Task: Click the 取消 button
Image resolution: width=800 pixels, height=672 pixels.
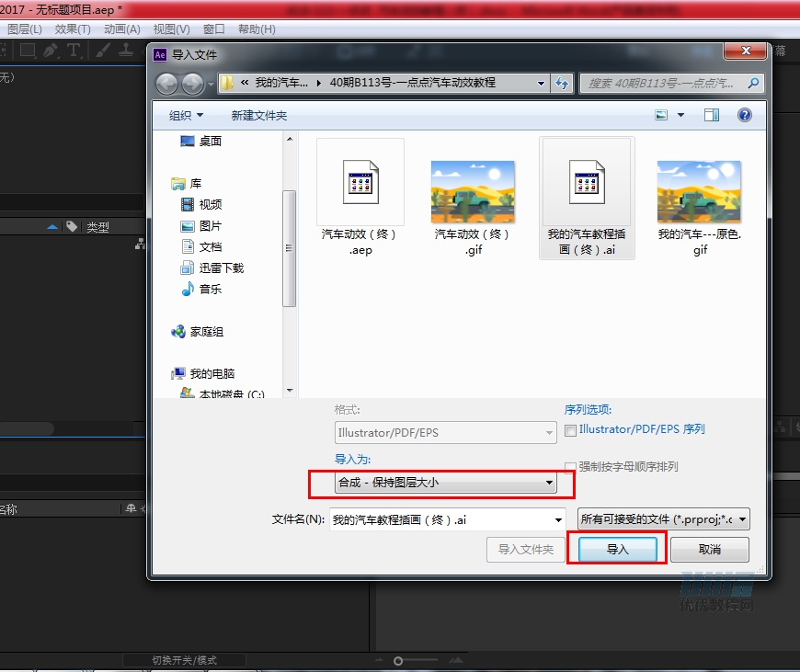Action: click(x=709, y=550)
